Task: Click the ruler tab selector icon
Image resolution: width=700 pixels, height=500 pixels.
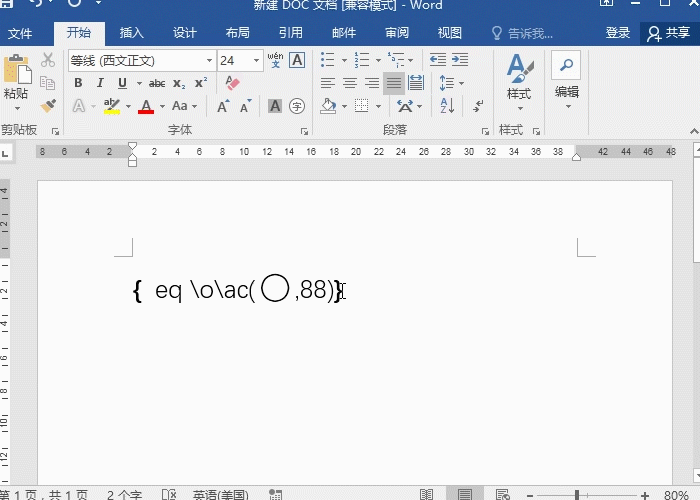Action: [5, 154]
